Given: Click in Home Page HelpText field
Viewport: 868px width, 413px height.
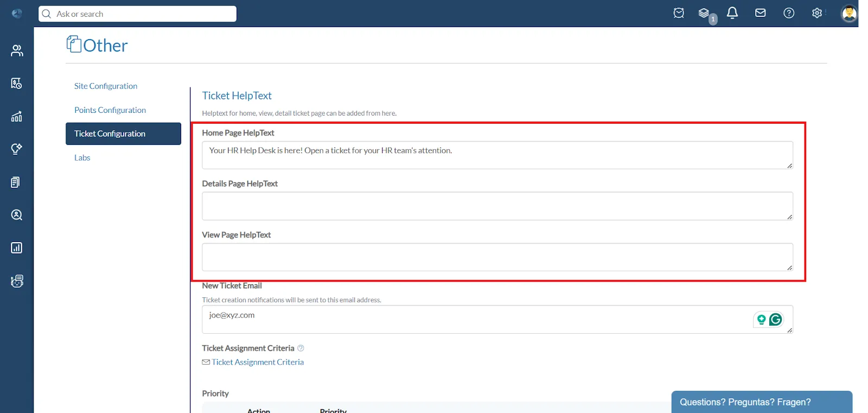Looking at the screenshot, I should click(497, 155).
